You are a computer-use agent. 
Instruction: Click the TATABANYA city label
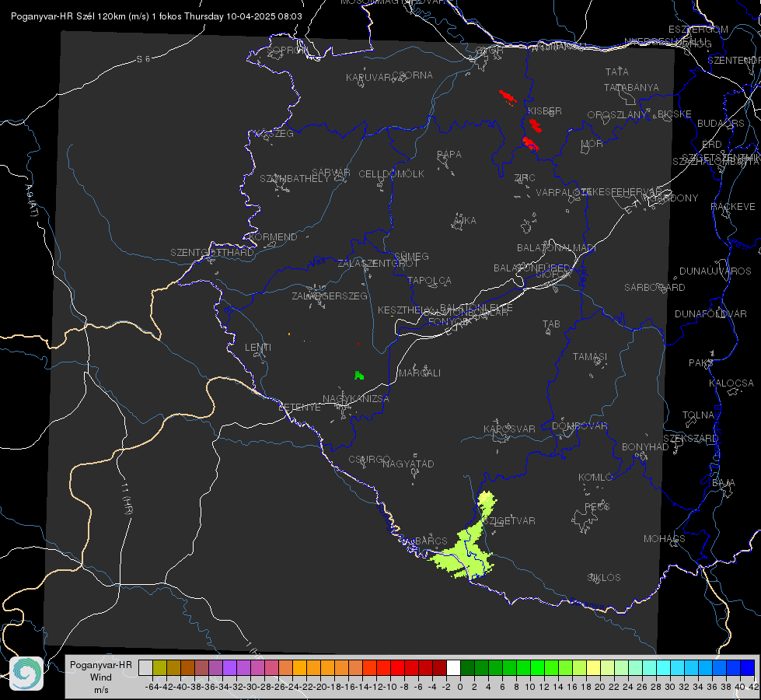631,87
